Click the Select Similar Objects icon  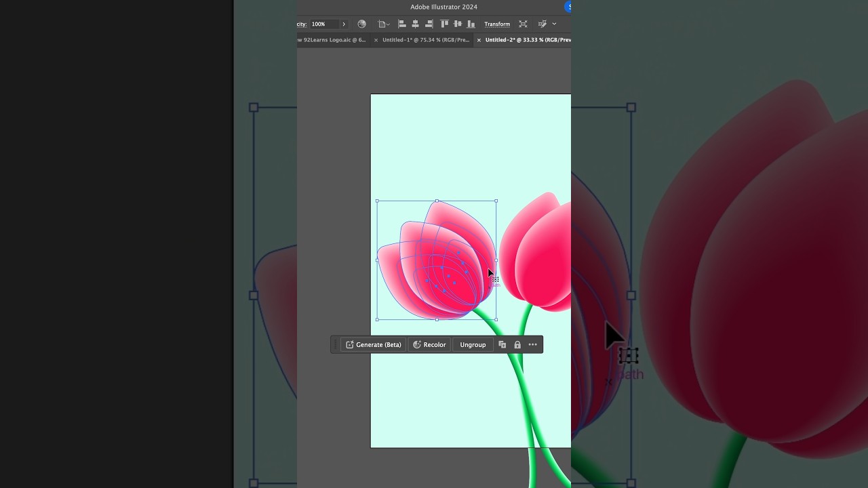542,24
